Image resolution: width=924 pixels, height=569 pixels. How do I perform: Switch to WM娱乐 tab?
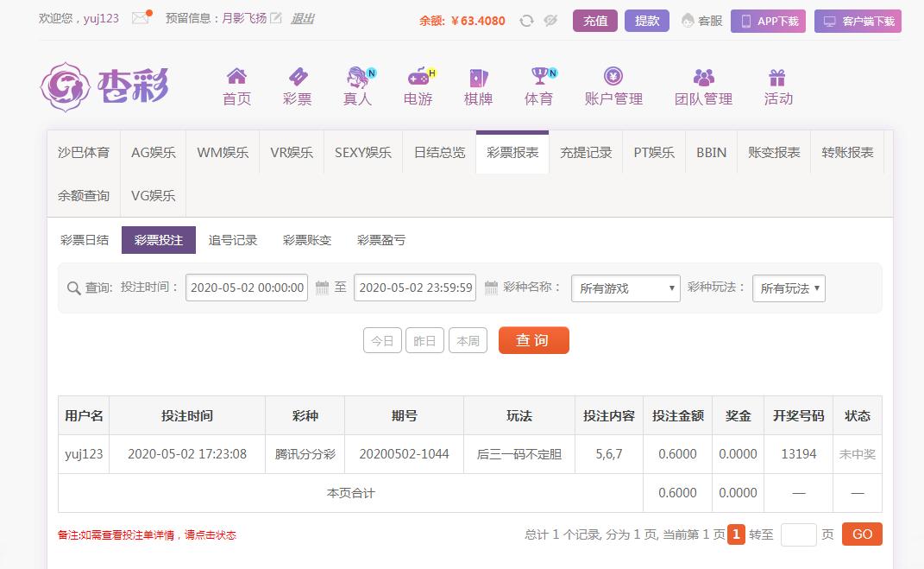pos(223,152)
